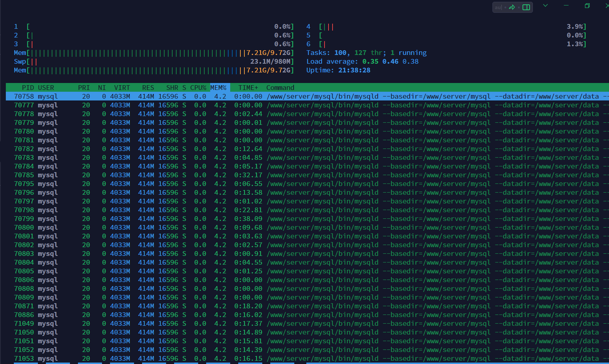609x364 pixels.
Task: Sort by TIME+ column header
Action: [248, 88]
